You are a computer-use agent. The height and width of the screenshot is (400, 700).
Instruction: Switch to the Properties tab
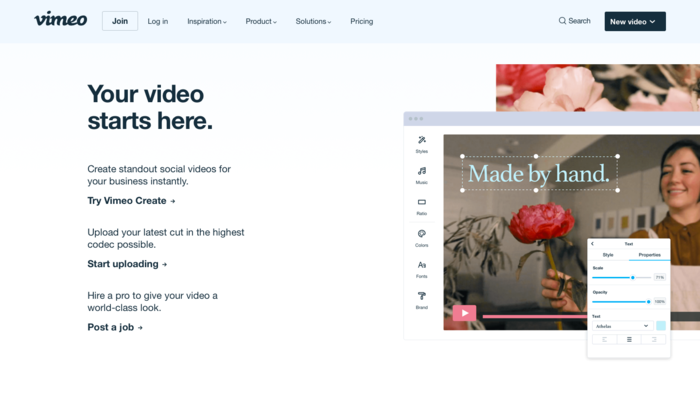tap(649, 255)
